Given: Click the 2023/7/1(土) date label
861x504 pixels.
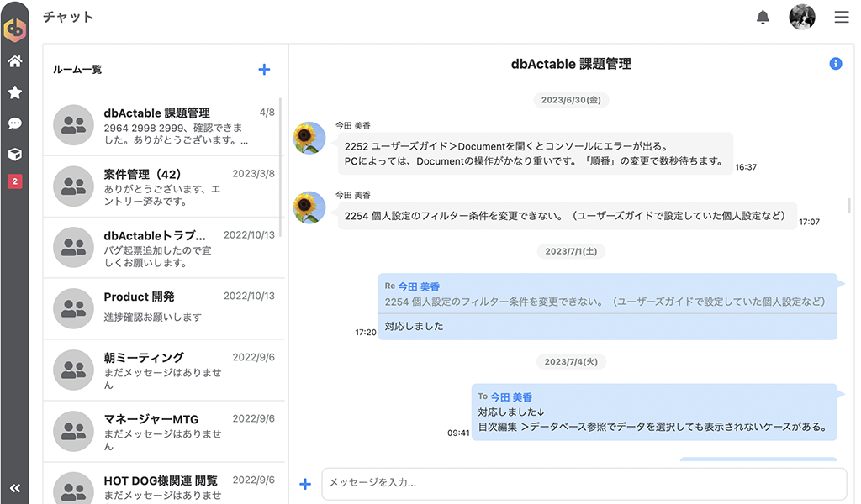Looking at the screenshot, I should 571,251.
